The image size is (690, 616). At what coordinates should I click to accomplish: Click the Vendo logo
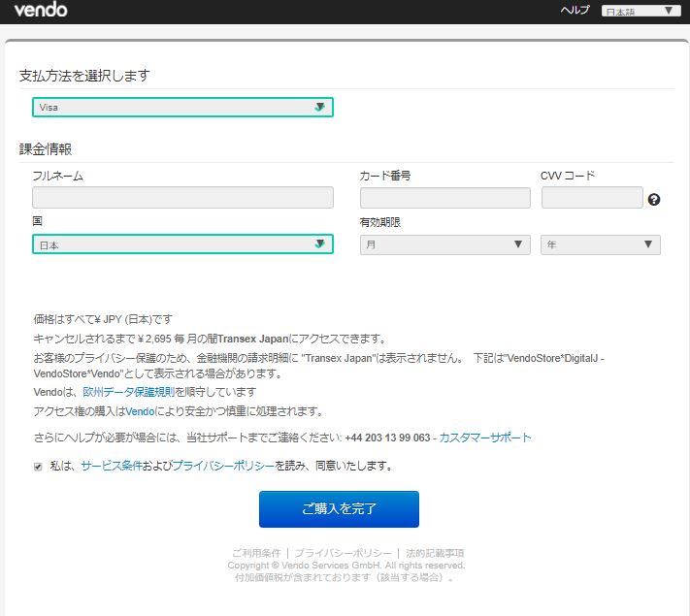41,10
